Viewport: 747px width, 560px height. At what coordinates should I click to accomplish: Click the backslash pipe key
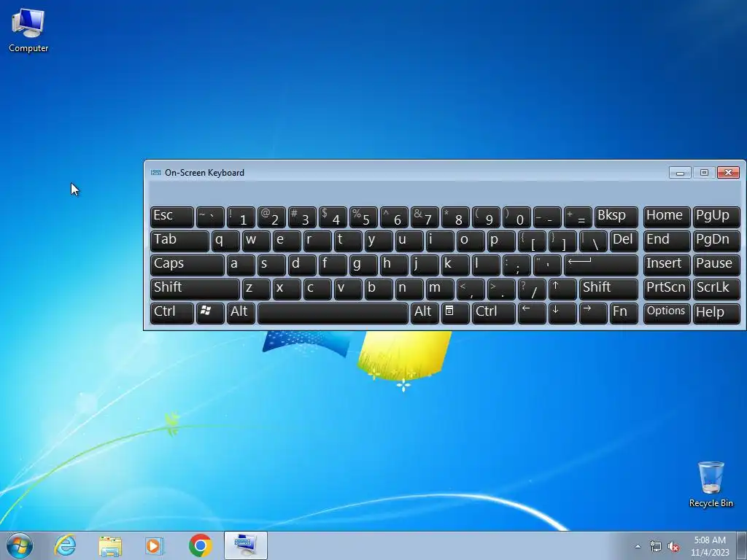[593, 241]
